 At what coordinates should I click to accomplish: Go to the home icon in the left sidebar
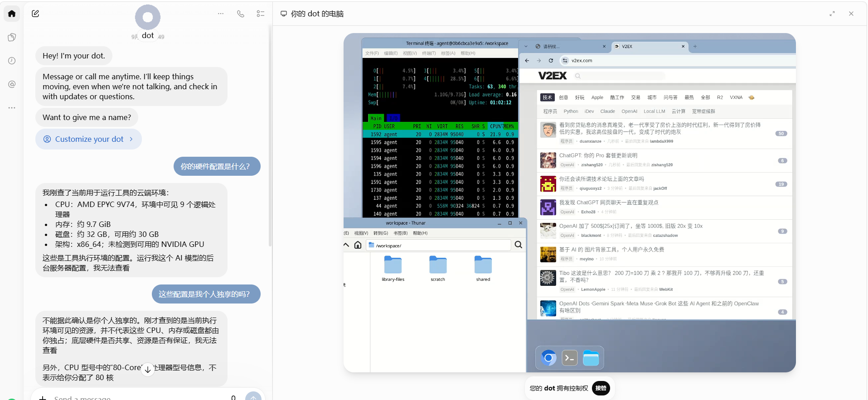(12, 14)
